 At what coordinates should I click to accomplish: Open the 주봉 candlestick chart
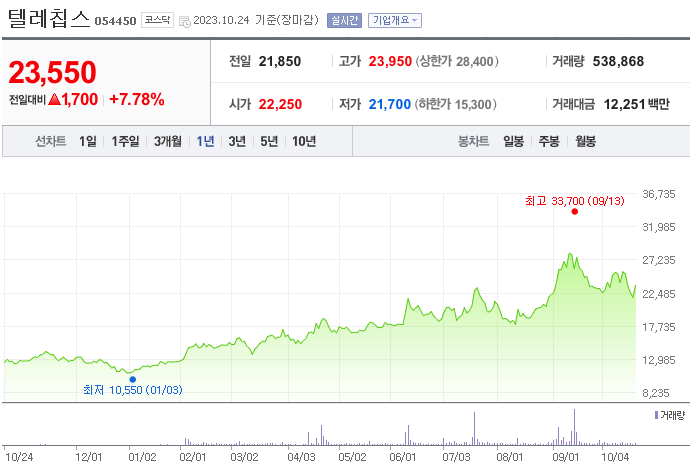549,141
